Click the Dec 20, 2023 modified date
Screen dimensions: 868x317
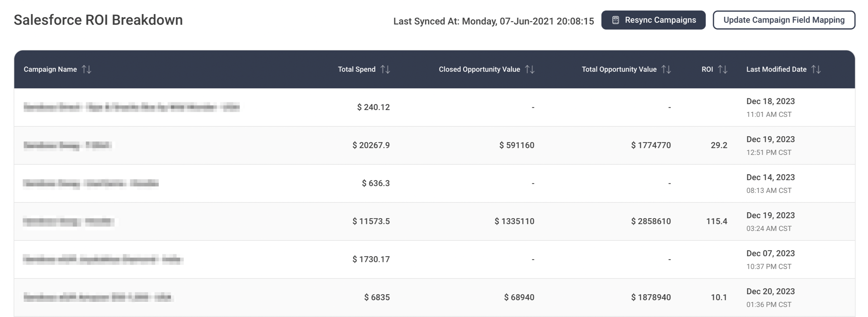[770, 292]
